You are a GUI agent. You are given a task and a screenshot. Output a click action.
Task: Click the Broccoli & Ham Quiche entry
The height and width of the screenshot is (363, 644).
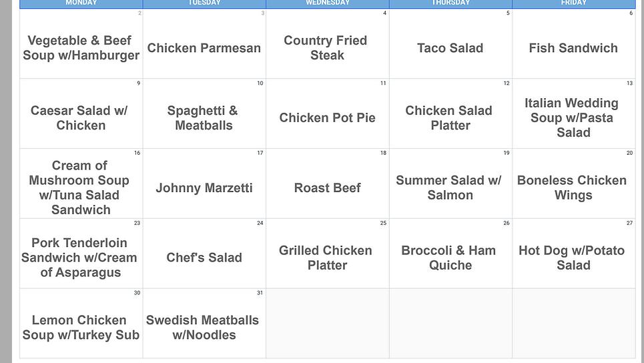450,258
